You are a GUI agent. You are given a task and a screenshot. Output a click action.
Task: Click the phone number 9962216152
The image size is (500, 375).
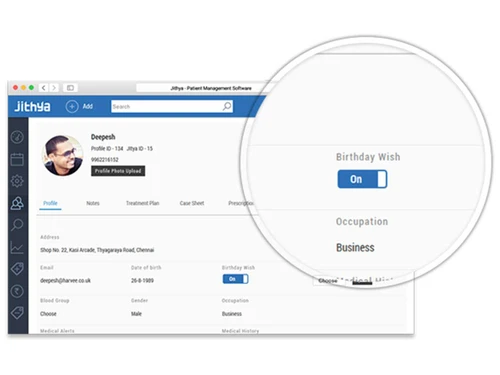pyautogui.click(x=105, y=160)
